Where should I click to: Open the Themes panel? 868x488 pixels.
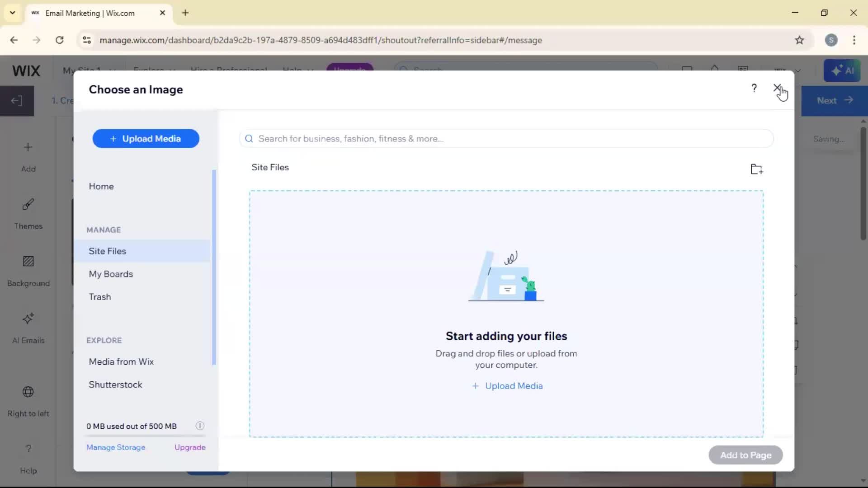point(28,214)
